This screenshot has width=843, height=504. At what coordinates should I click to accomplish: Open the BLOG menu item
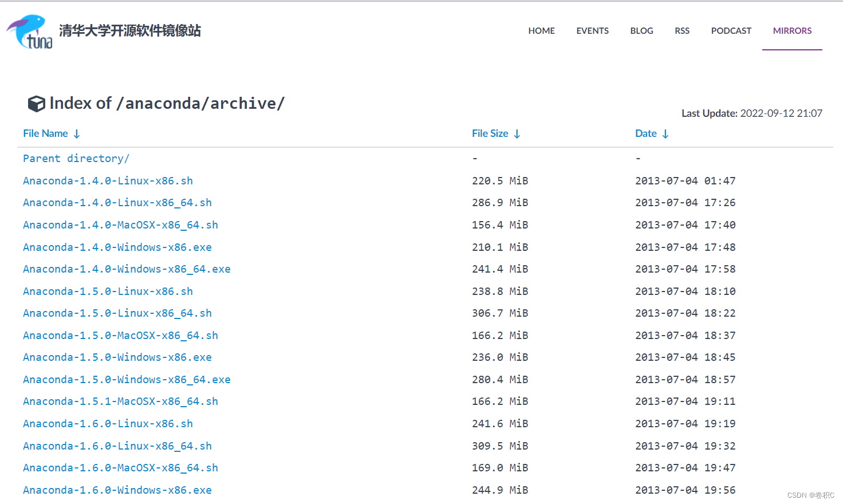click(x=641, y=31)
